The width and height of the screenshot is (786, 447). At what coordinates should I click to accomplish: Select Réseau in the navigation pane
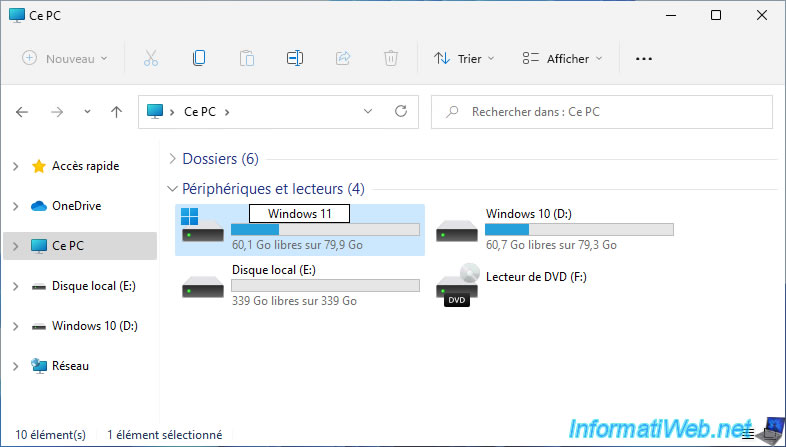point(70,366)
